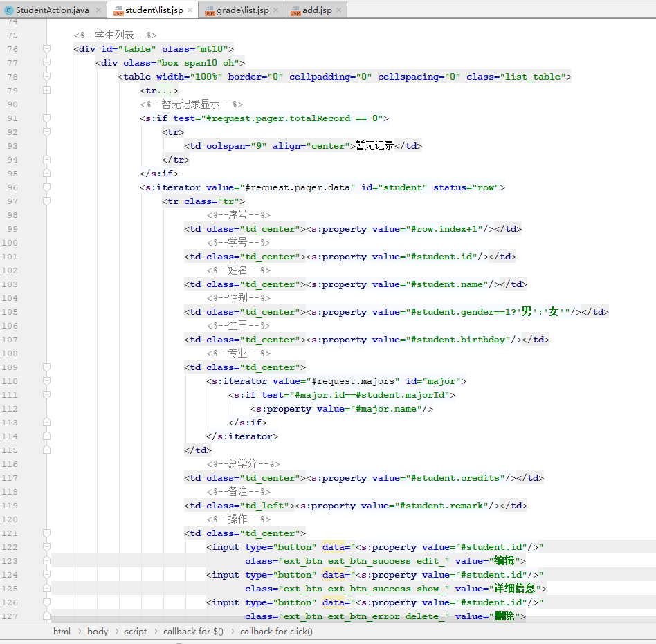Expand the folded <tr...> block at line 79

point(47,91)
